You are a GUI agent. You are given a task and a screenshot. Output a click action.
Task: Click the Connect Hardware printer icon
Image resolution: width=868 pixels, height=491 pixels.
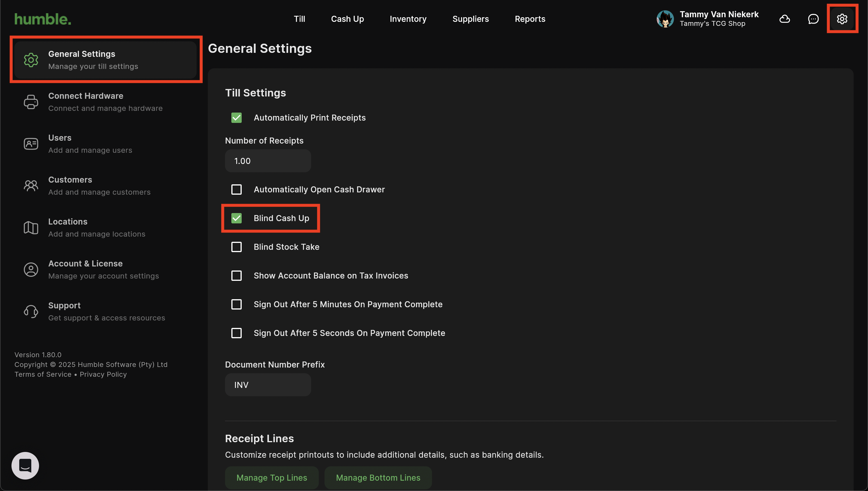(x=31, y=102)
